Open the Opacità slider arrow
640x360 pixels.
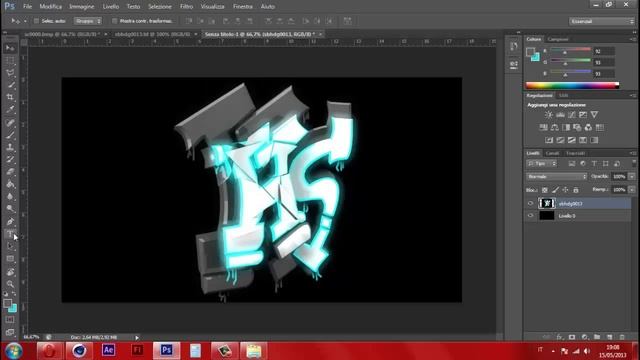632,176
